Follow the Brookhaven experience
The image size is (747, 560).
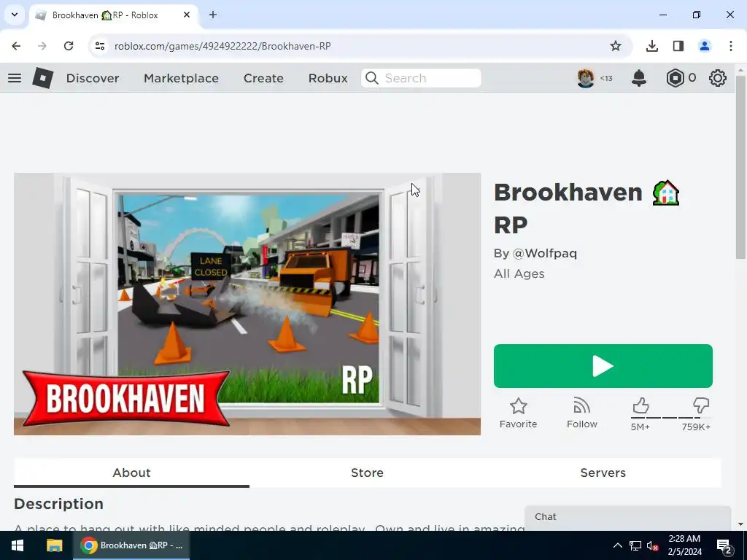pyautogui.click(x=581, y=413)
